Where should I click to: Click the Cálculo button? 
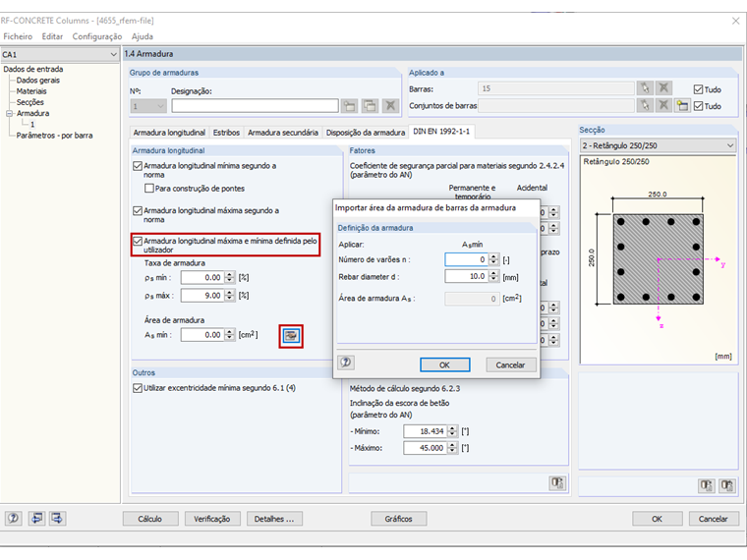click(x=150, y=519)
